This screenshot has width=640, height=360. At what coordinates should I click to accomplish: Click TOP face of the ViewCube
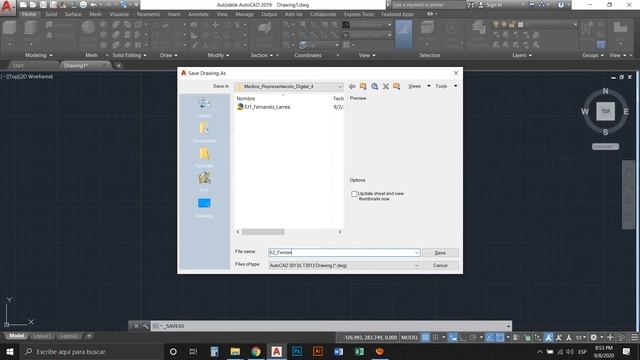605,111
